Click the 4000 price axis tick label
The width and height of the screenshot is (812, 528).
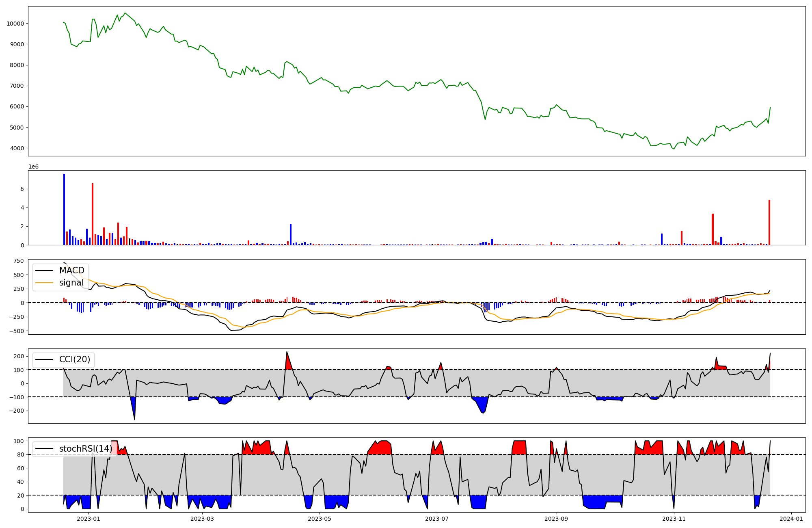tap(17, 148)
